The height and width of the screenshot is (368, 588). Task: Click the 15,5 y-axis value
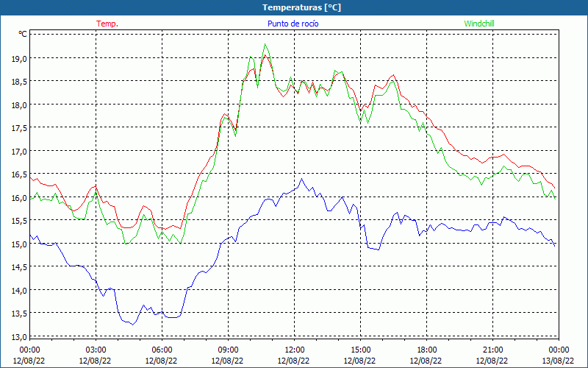(21, 221)
